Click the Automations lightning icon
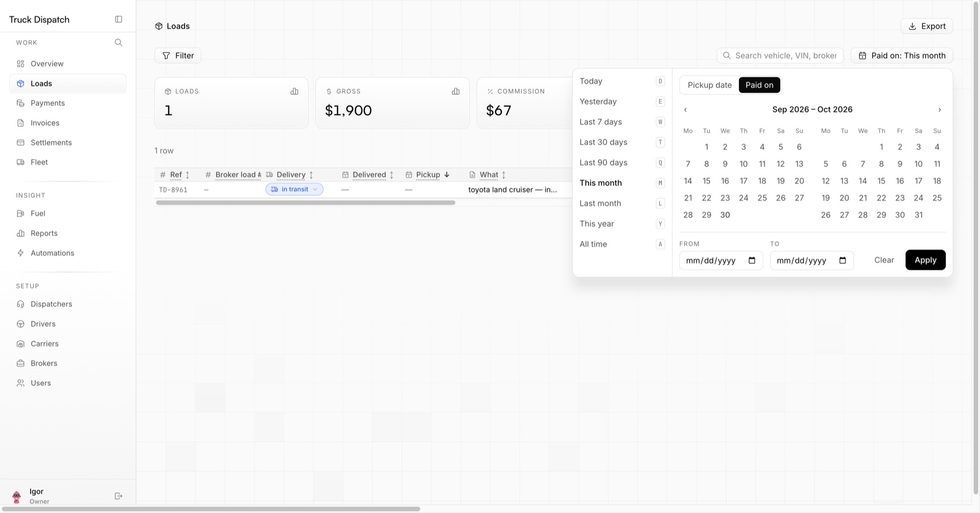 pos(21,253)
